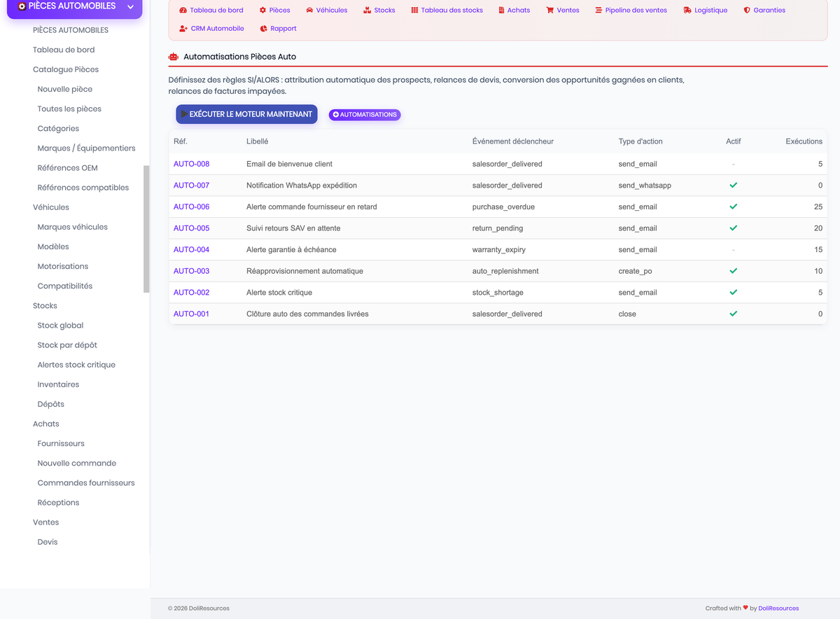Image resolution: width=840 pixels, height=619 pixels.
Task: Select Modèles in the sidebar
Action: pyautogui.click(x=53, y=246)
